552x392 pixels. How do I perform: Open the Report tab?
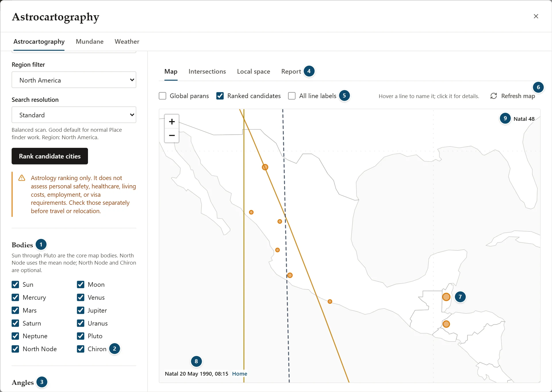291,71
